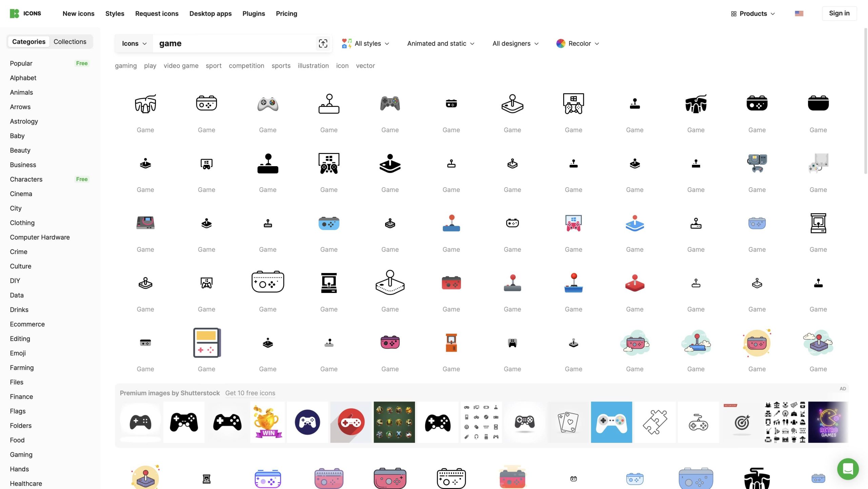Open the Pricing page

[286, 14]
